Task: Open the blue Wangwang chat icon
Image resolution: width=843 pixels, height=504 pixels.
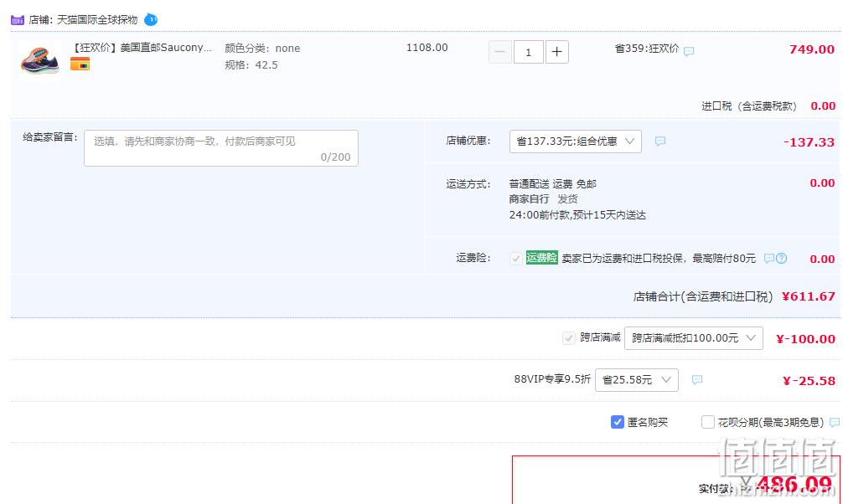Action: [x=151, y=20]
